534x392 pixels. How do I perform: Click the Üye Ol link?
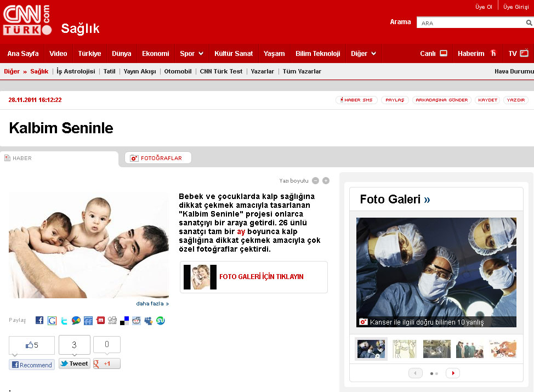[x=484, y=7]
